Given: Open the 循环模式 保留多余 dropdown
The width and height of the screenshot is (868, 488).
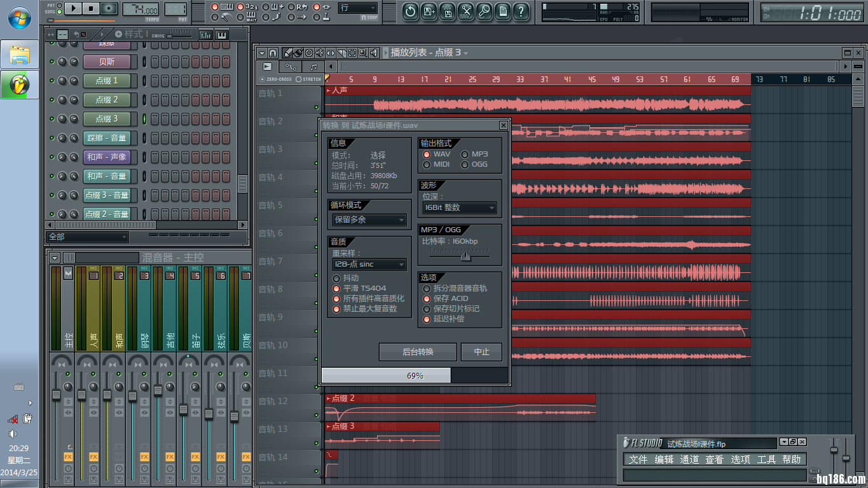Looking at the screenshot, I should 369,220.
